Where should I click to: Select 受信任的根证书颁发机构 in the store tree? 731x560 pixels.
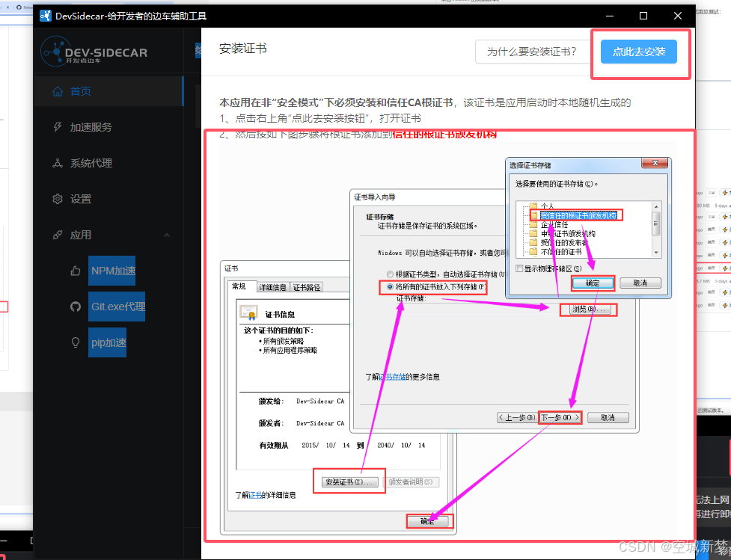(578, 215)
